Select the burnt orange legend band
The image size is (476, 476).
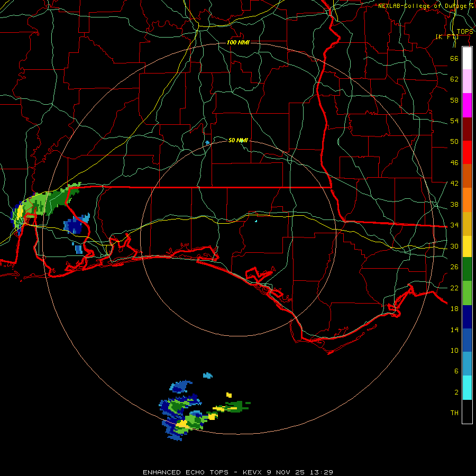click(467, 176)
